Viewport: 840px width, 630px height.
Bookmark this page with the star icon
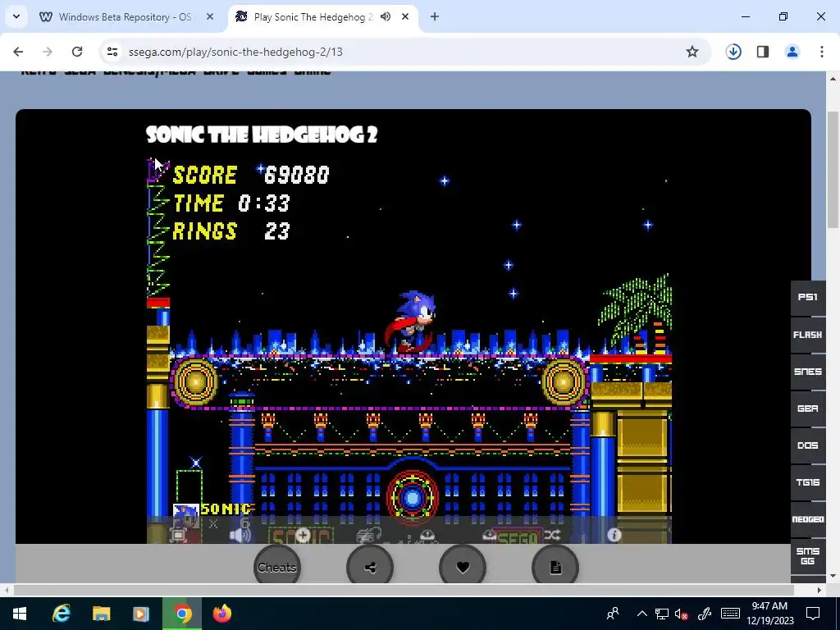coord(692,52)
